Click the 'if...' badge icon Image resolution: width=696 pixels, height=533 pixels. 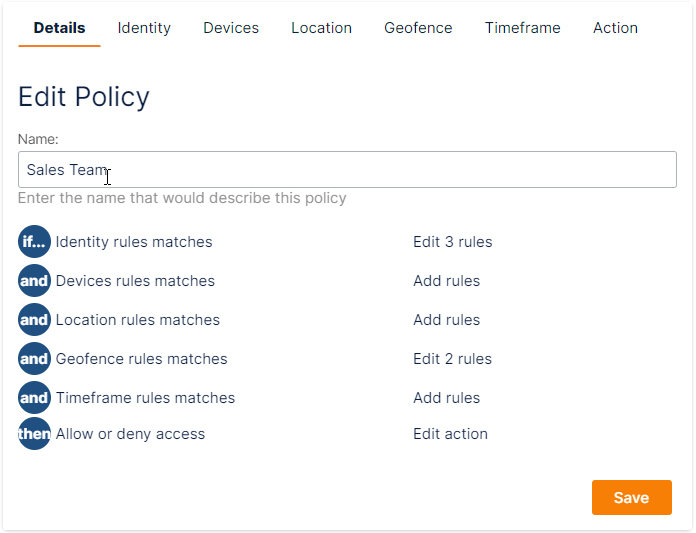(x=34, y=242)
